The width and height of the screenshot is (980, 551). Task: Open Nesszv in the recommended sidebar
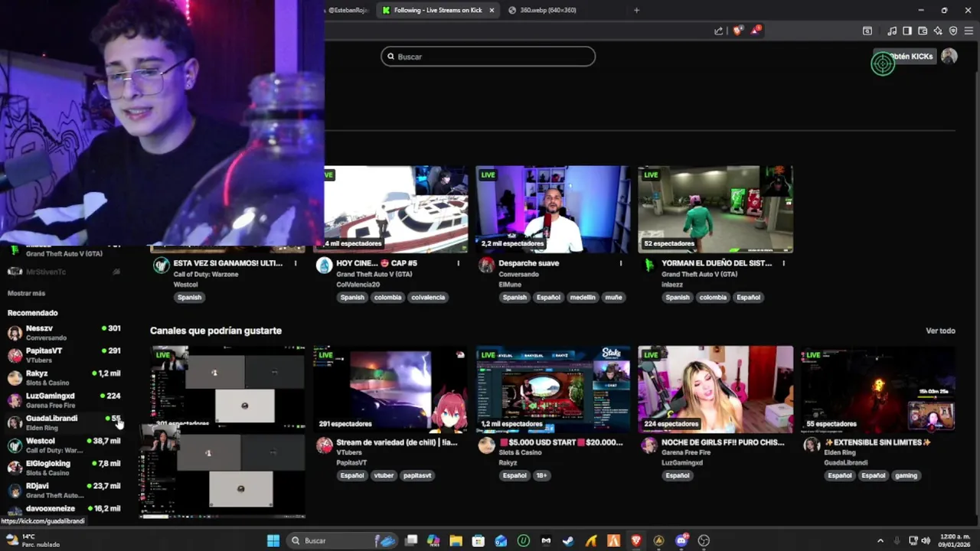pos(64,332)
